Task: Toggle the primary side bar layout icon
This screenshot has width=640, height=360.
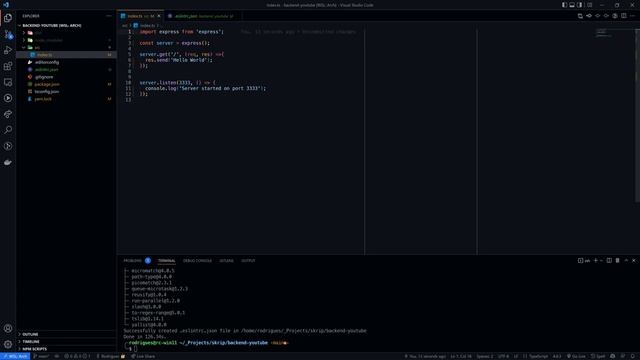Action: pos(564,5)
